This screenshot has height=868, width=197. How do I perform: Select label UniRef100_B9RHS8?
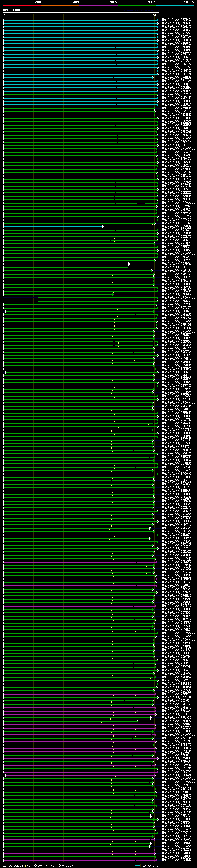tap(177, 125)
